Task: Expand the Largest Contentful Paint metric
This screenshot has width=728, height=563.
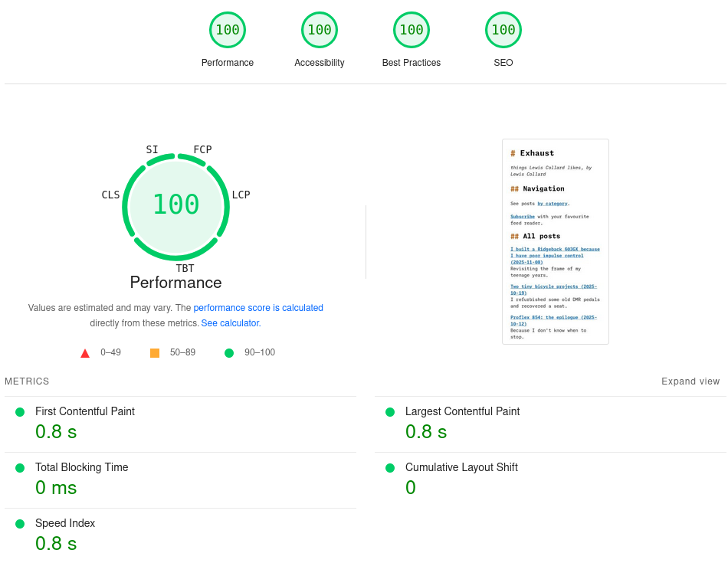Action: (462, 411)
